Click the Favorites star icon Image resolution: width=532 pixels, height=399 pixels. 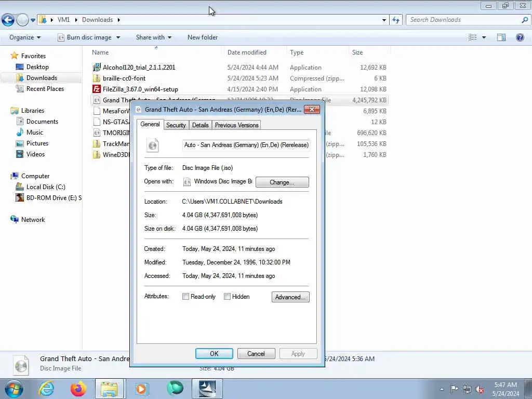(14, 56)
